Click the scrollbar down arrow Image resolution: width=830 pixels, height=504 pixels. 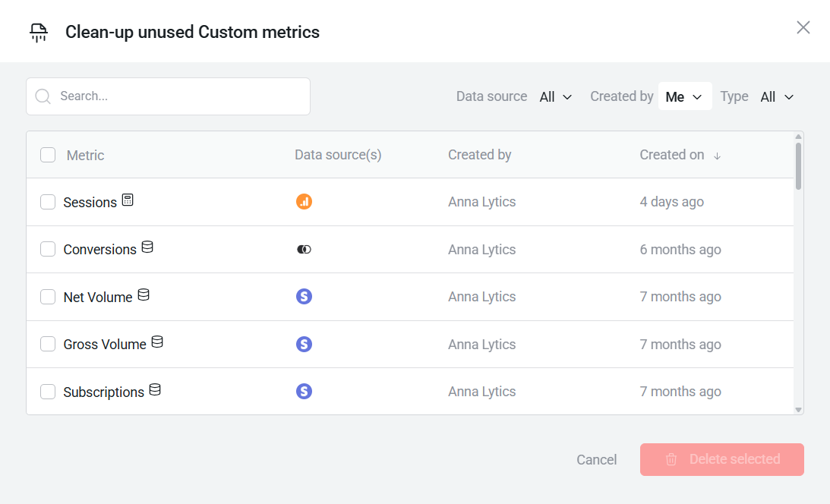[798, 410]
